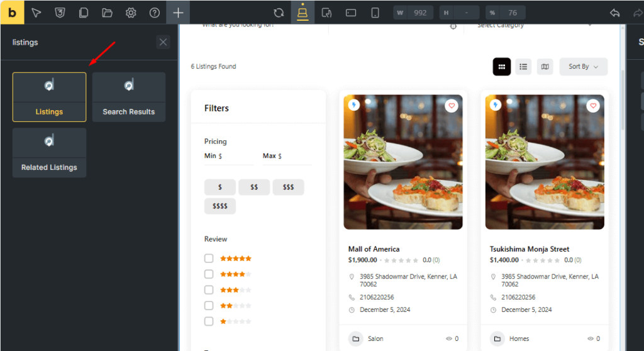Click the width W value field
644x351 pixels.
[x=420, y=13]
